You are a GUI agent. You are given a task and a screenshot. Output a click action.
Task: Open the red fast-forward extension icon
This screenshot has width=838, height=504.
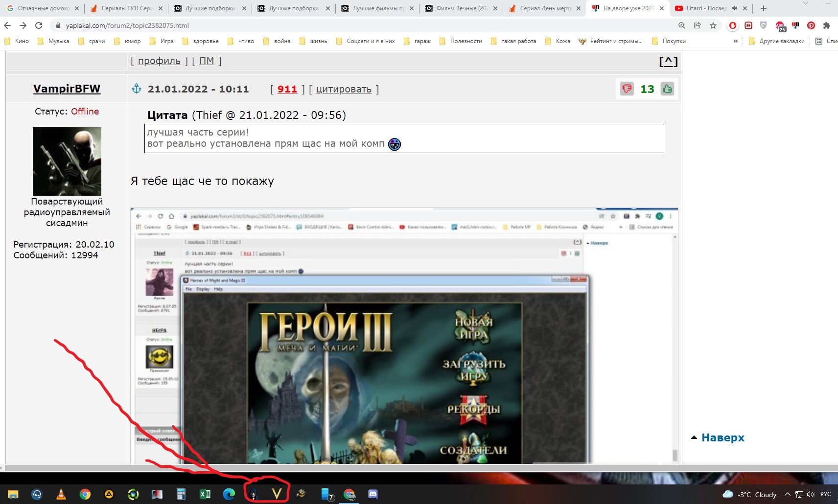click(748, 25)
